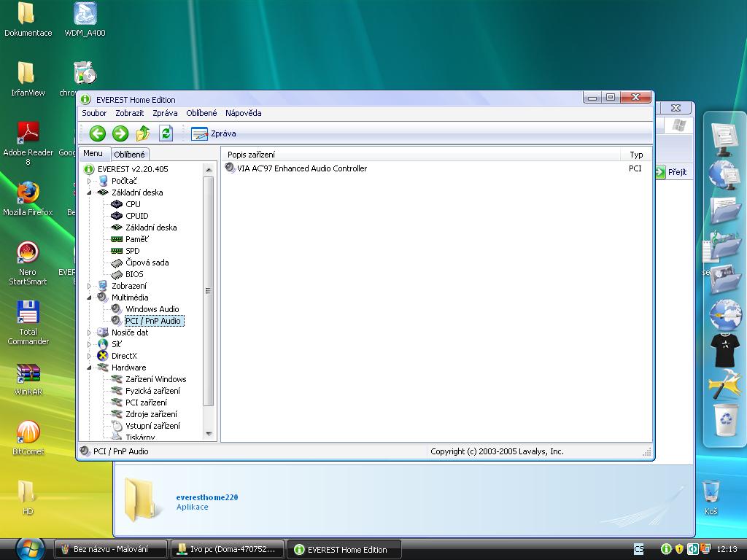Screen dimensions: 747x560
Task: Switch to the Oblíbené tab
Action: click(130, 155)
